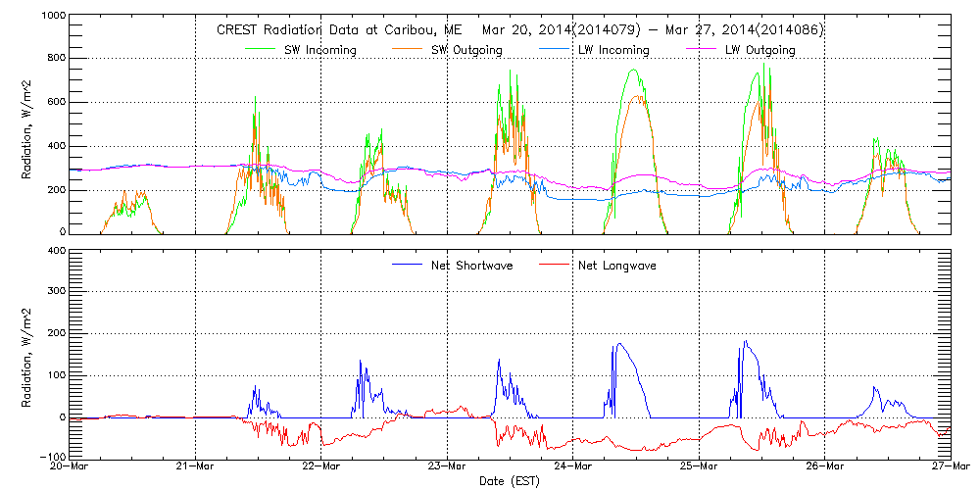The image size is (980, 490).
Task: Click the Date (EST) axis title
Action: coord(509,482)
